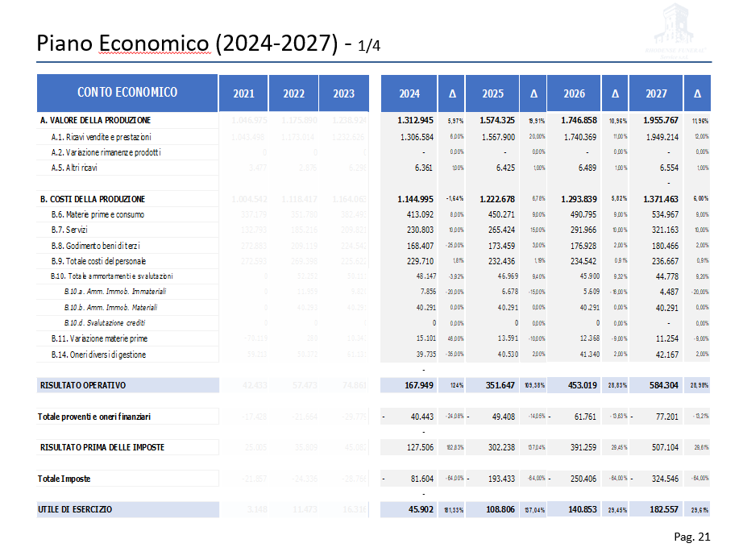Screen dimensions: 743x560
Task: Click the 2022 column header
Action: pos(293,93)
